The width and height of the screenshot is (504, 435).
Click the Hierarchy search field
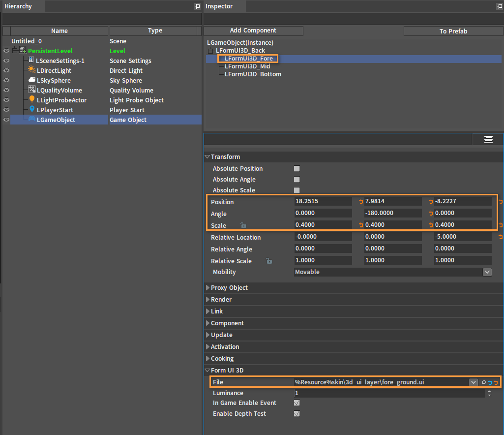coord(102,19)
